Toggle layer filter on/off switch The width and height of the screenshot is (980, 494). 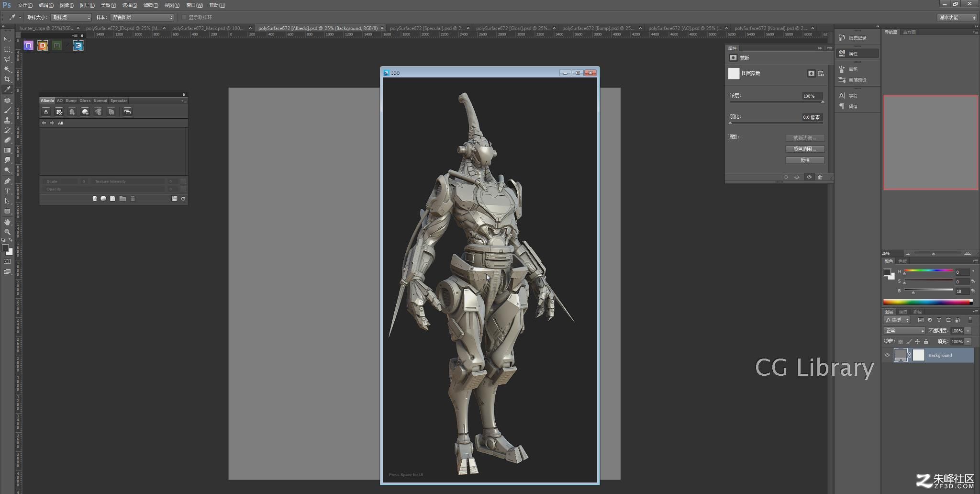pos(970,320)
